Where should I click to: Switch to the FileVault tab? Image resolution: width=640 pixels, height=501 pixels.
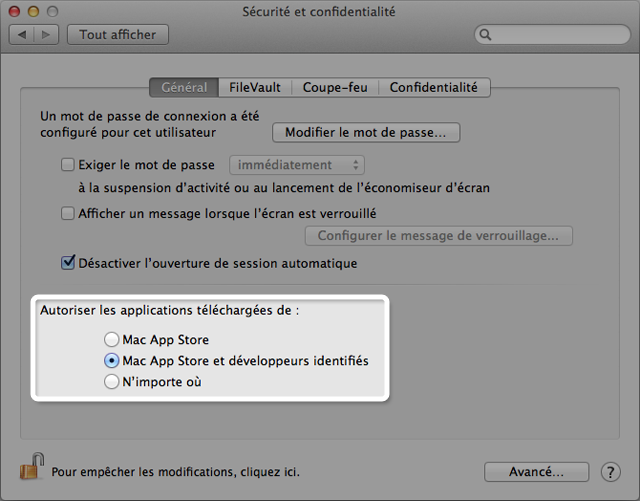click(255, 87)
